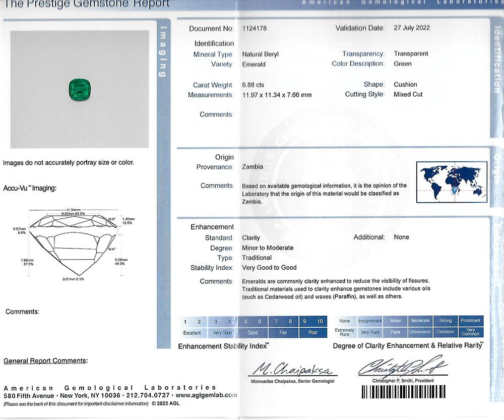
Task: Click the phone number 212.704.0727
Action: [148, 395]
